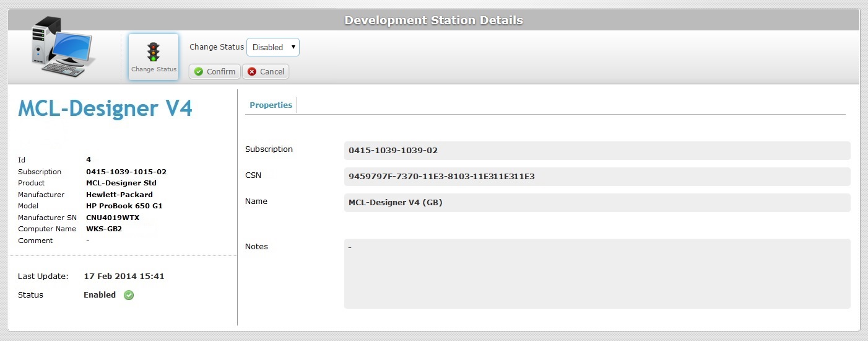Screen dimensions: 868x341
Task: Click the Notes label in Properties
Action: click(x=256, y=247)
